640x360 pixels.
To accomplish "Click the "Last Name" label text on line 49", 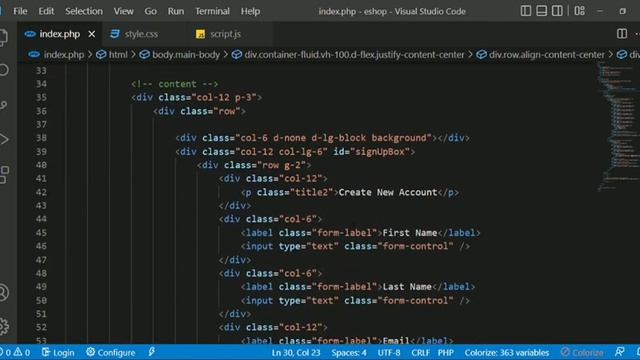I will 407,287.
